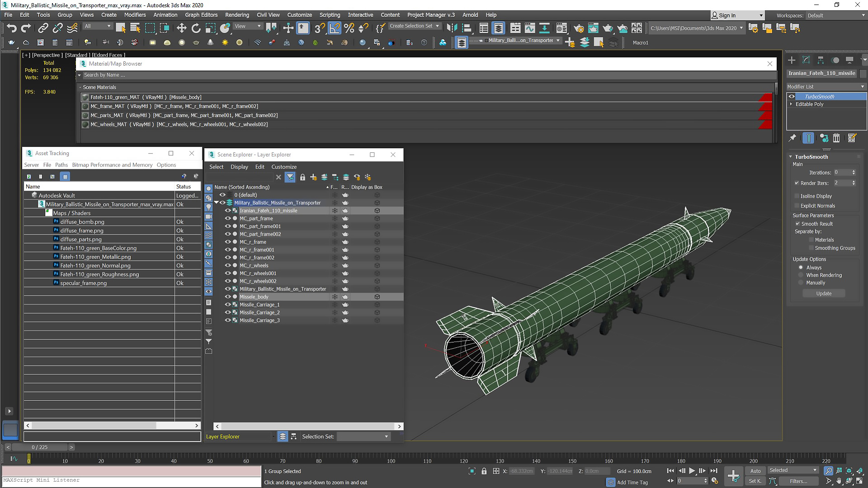Collapse the TurboSmooth rollout
Viewport: 868px width, 488px height.
(x=791, y=157)
